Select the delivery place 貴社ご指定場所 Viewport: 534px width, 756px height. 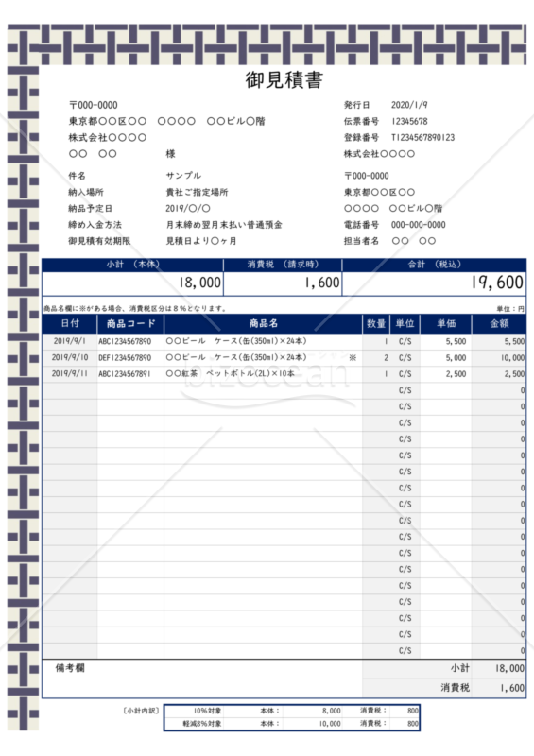coord(197,192)
